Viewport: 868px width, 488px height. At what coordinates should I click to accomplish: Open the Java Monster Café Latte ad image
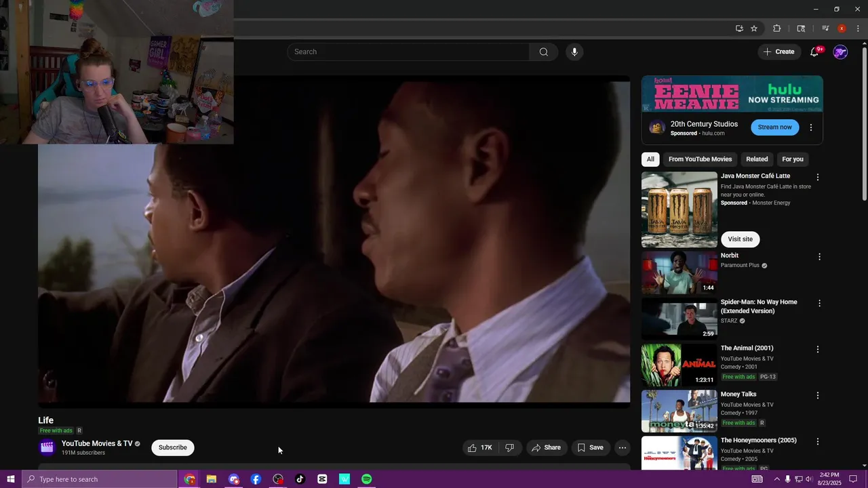coord(679,209)
